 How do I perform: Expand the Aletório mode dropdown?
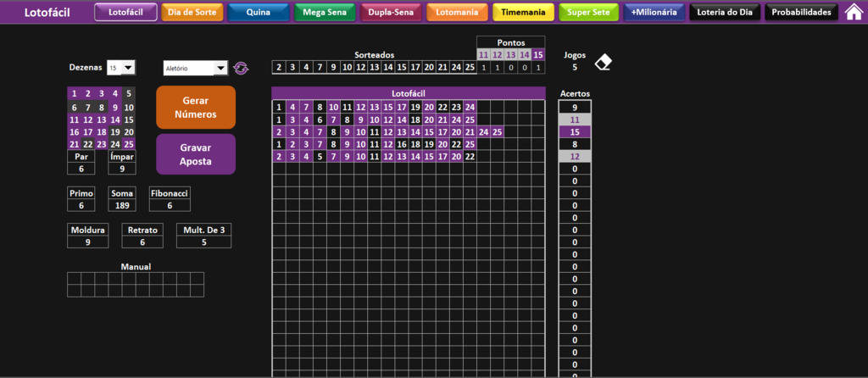(220, 68)
